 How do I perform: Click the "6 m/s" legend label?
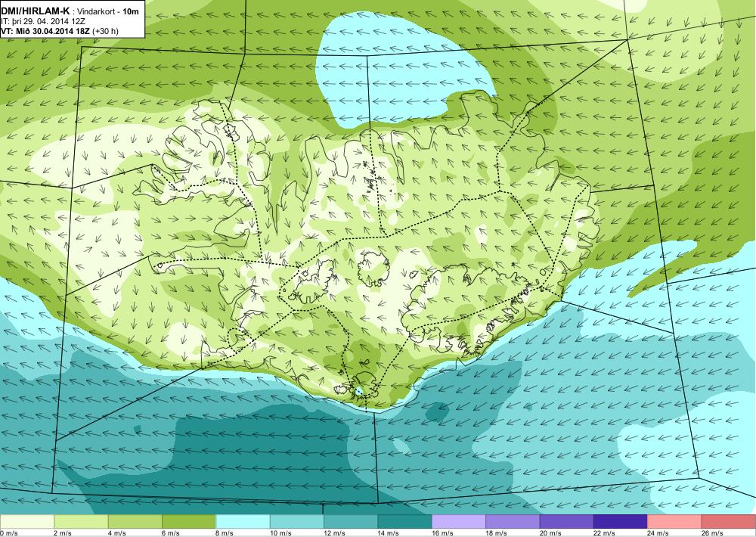point(171,533)
